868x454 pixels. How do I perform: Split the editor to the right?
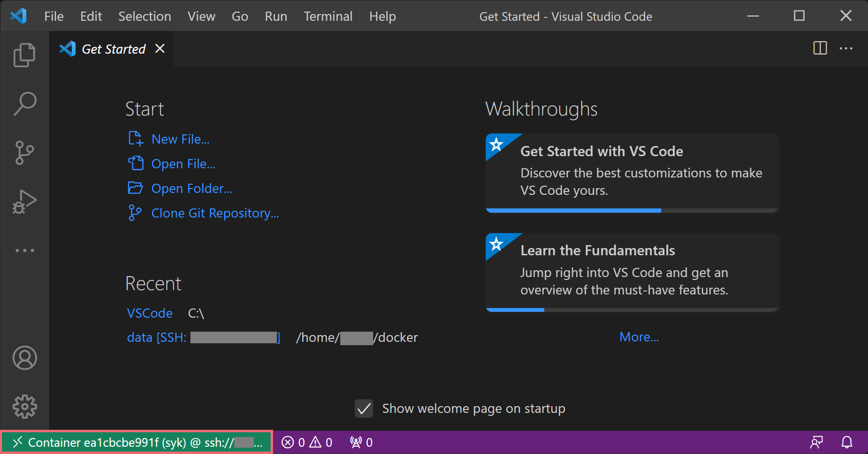coord(820,48)
